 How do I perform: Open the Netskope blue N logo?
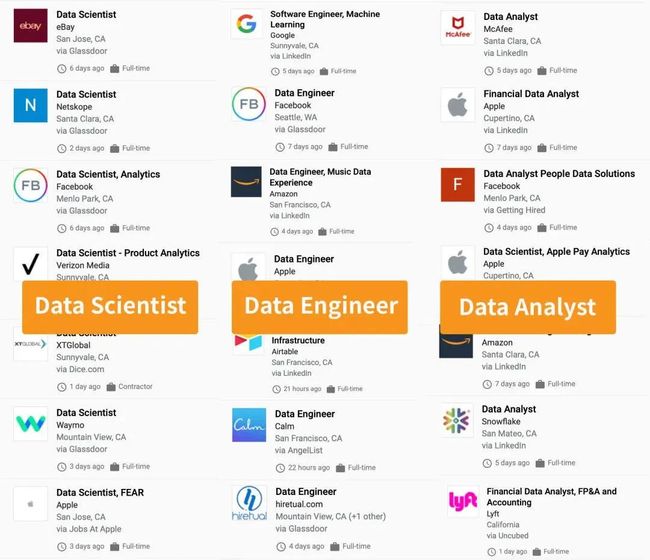coord(30,105)
